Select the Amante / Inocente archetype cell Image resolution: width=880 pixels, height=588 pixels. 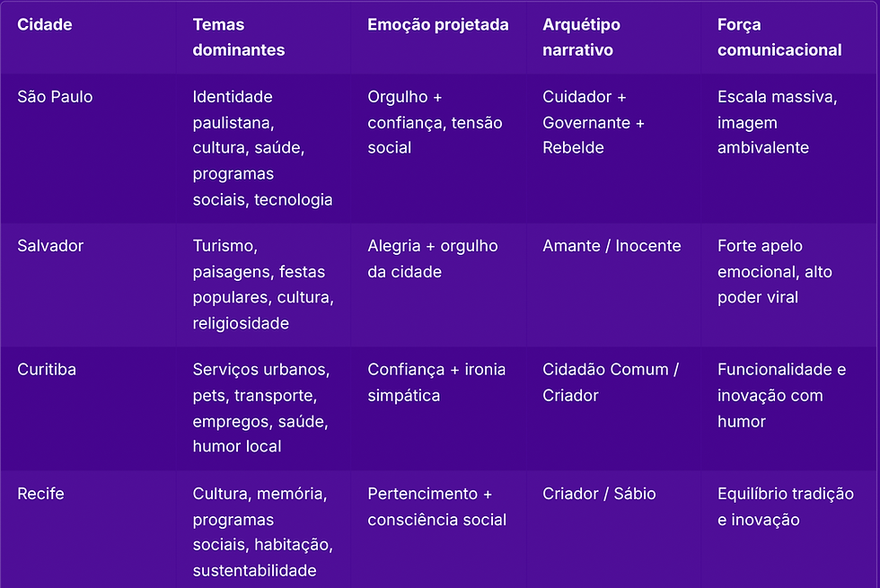pyautogui.click(x=612, y=246)
